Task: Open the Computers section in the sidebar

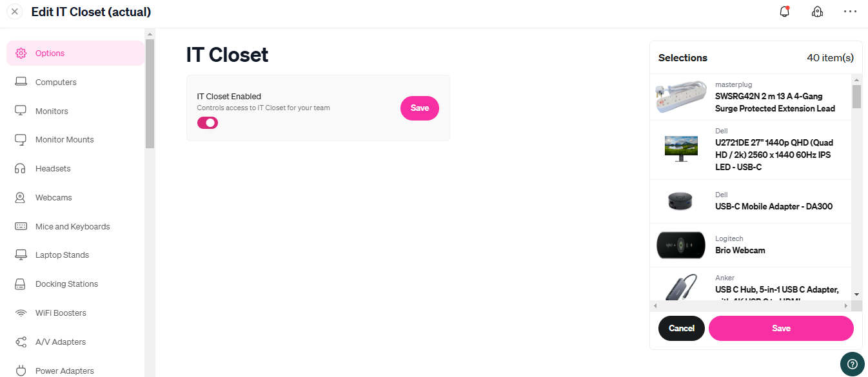Action: (x=55, y=82)
